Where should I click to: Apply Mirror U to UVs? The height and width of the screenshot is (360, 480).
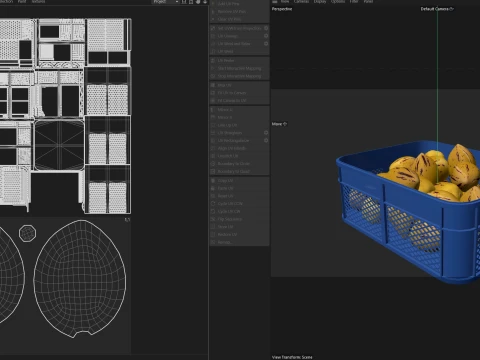click(x=239, y=110)
